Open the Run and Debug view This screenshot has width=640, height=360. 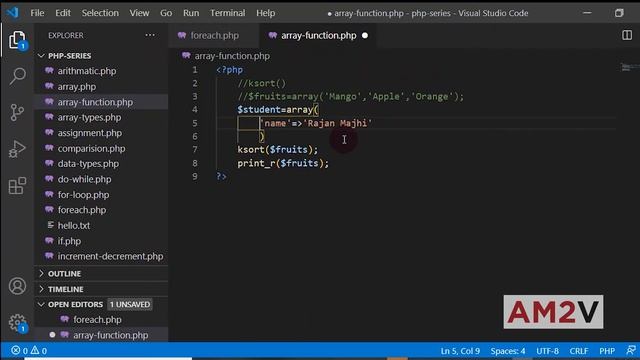(x=17, y=149)
